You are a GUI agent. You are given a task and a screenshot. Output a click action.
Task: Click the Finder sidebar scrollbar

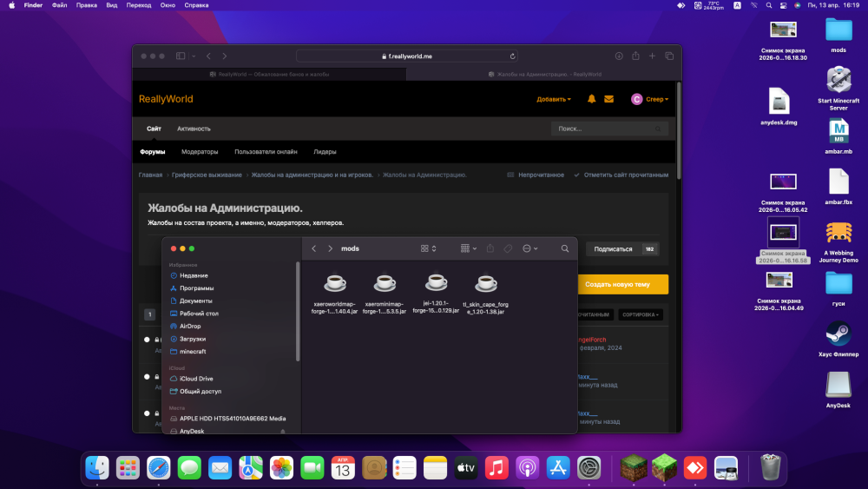[298, 312]
